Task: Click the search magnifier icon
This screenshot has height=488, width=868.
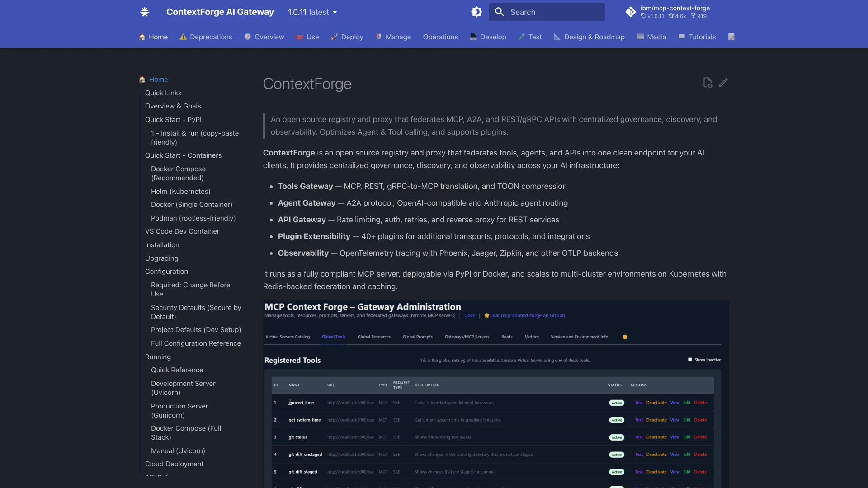Action: pyautogui.click(x=499, y=12)
